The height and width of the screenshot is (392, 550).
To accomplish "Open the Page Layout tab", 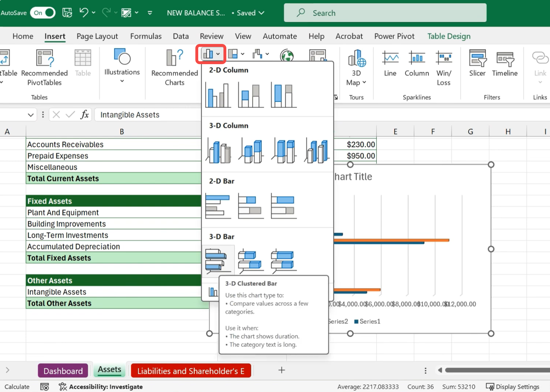I will [x=97, y=36].
